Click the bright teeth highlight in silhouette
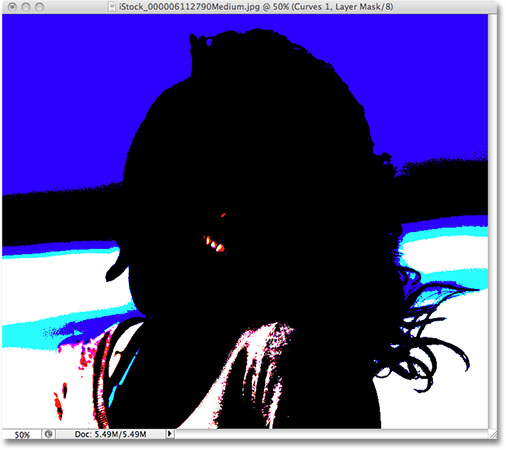Viewport: 506px width, 450px height. coord(215,244)
